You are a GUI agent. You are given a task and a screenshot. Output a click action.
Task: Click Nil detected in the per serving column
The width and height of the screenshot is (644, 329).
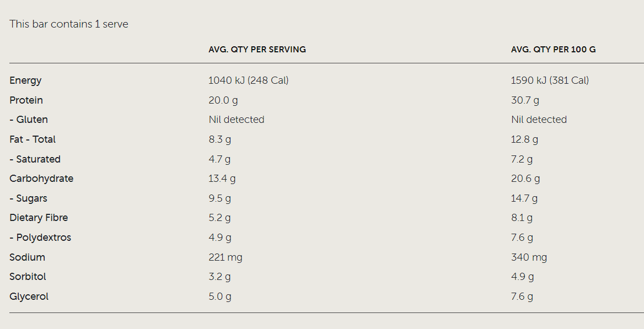(x=236, y=120)
